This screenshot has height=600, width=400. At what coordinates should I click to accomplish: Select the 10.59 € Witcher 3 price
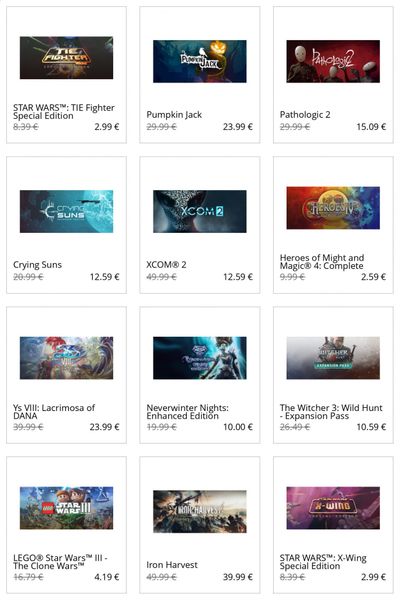pos(371,427)
